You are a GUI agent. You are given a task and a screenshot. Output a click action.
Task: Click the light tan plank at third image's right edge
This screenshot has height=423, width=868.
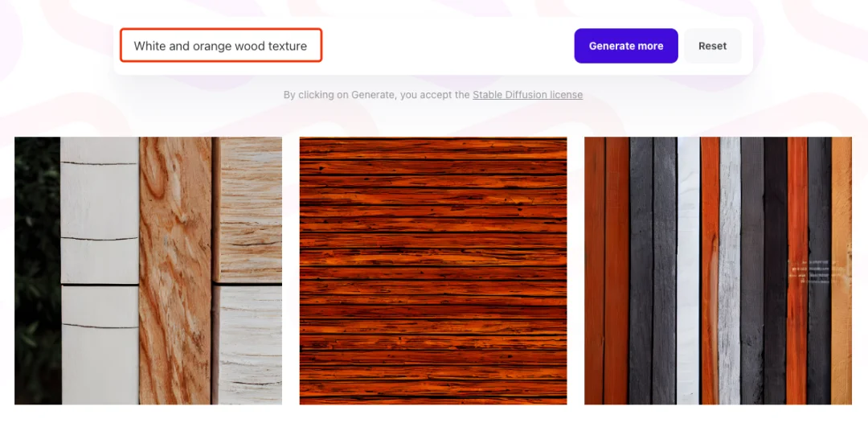[841, 271]
